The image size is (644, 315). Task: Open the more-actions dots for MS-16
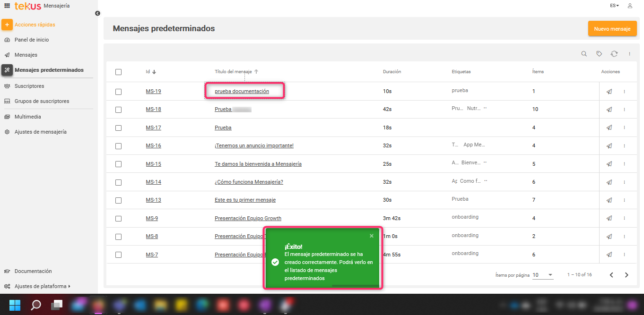click(624, 146)
